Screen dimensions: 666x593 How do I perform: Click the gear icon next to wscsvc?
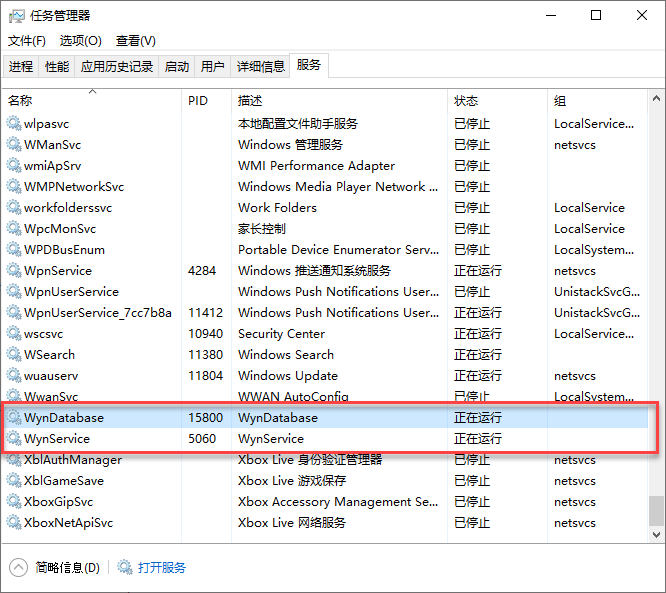point(14,334)
